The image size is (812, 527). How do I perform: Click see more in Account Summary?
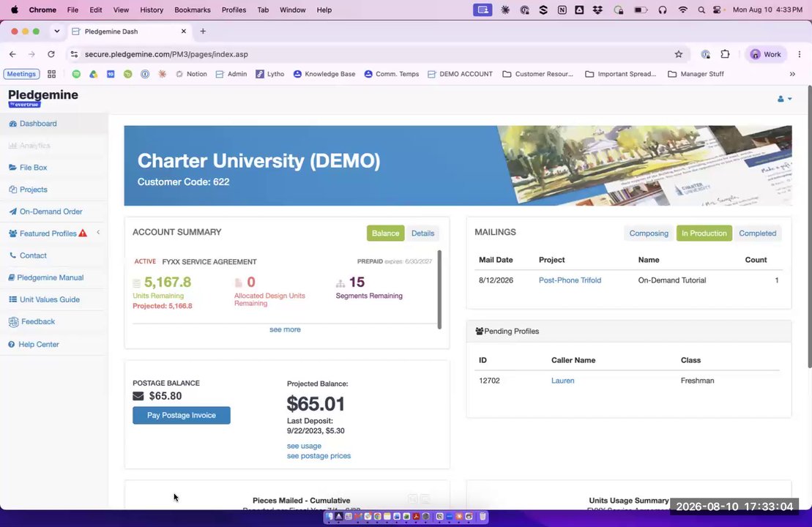pyautogui.click(x=285, y=330)
